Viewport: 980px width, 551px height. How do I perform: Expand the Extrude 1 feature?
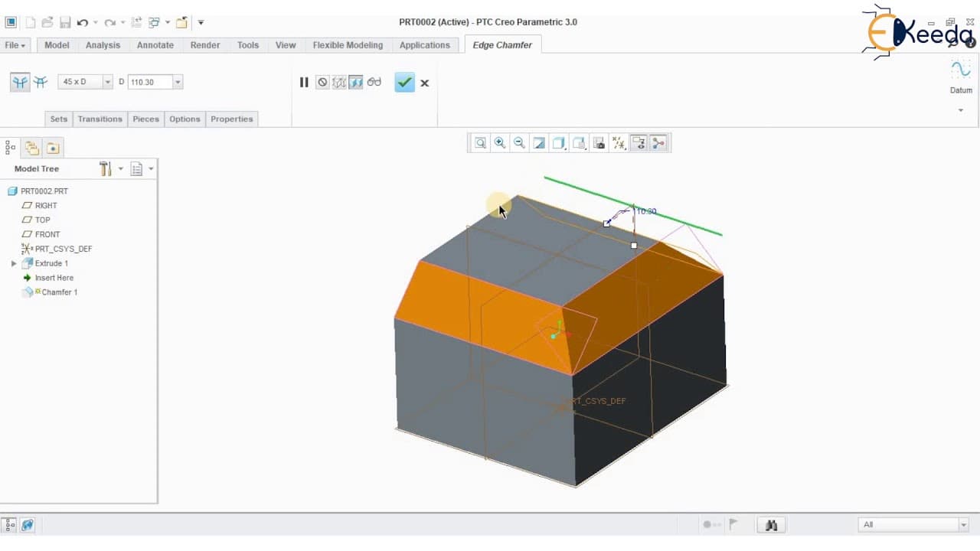(x=14, y=263)
